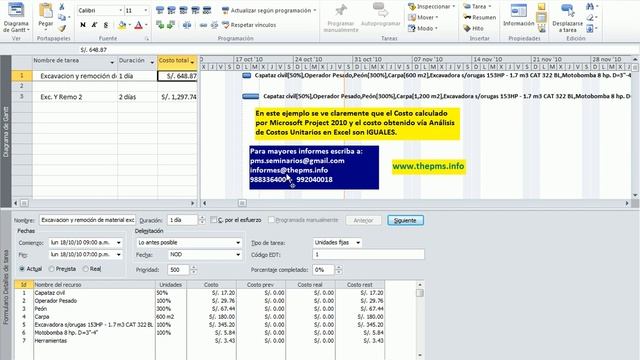
Task: Open Costo total column filter arrow
Action: pyautogui.click(x=192, y=62)
